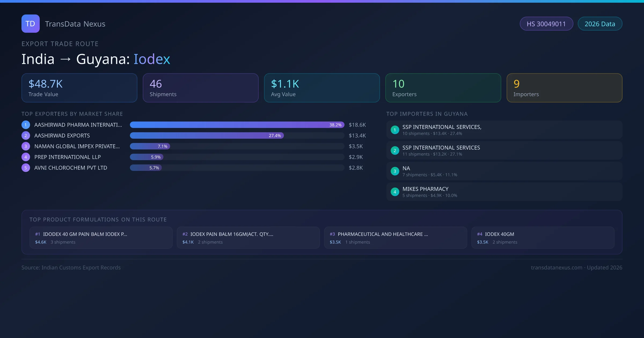644x338 pixels.
Task: Click the 38.2% market share bar
Action: click(237, 125)
